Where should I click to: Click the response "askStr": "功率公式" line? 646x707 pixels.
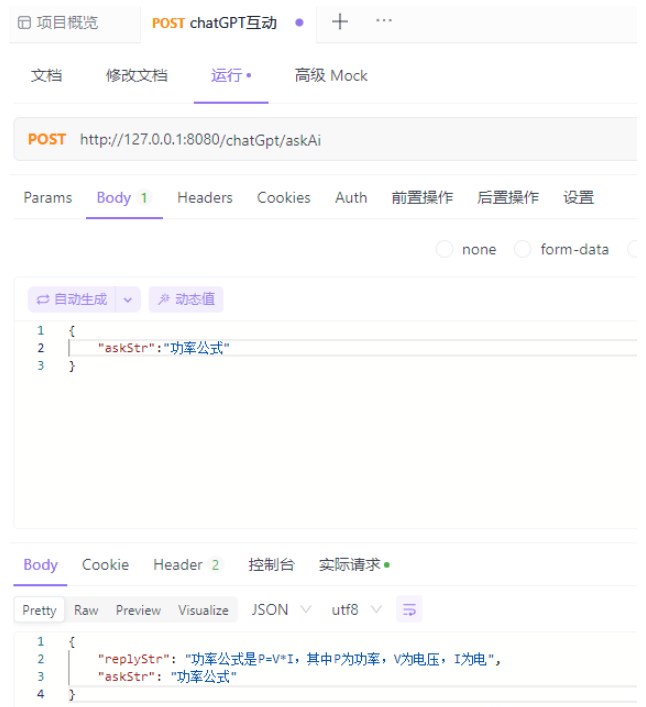[x=167, y=677]
